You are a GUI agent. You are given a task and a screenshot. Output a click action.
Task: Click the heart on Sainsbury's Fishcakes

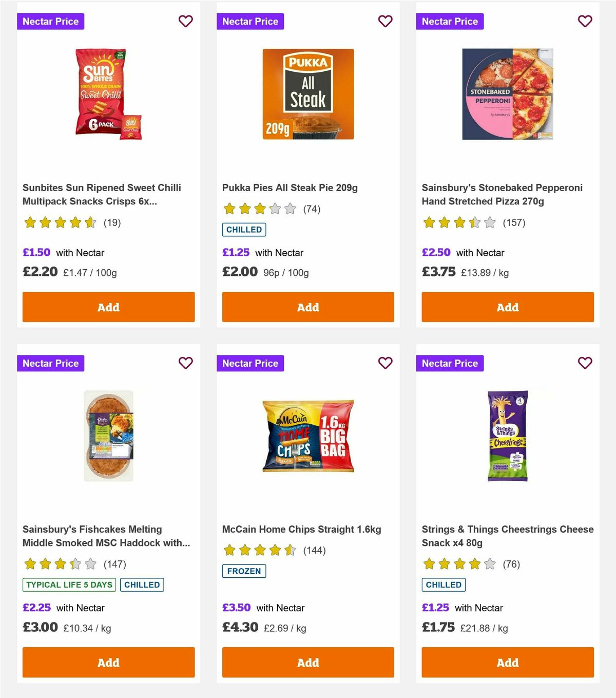pyautogui.click(x=185, y=363)
